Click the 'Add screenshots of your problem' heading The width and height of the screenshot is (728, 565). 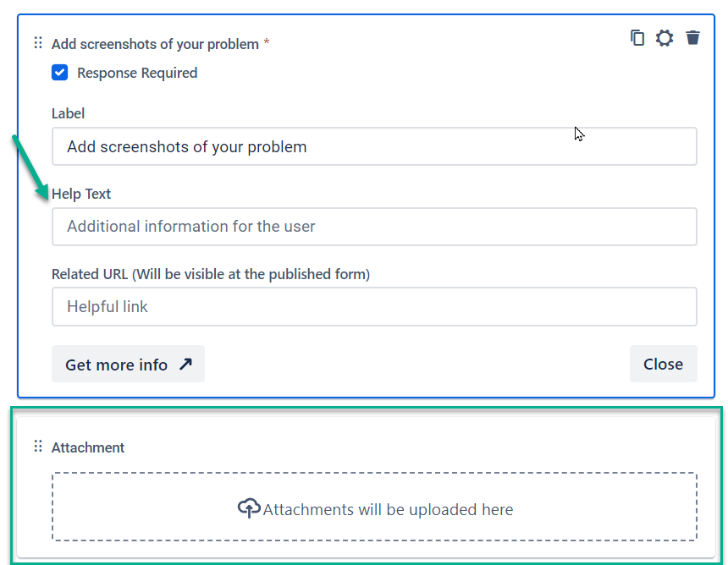click(x=155, y=44)
